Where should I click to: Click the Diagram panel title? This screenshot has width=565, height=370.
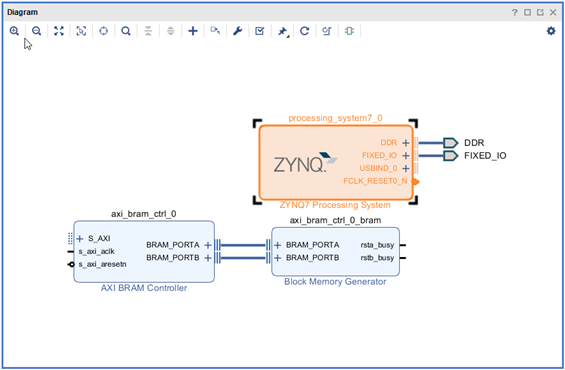pyautogui.click(x=22, y=12)
